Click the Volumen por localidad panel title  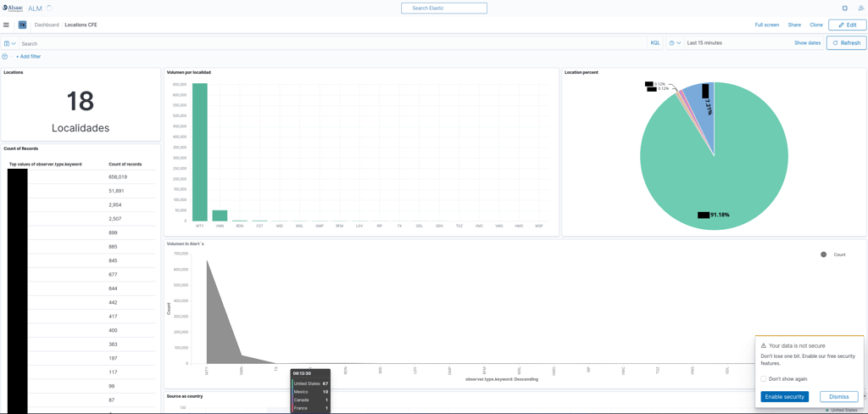coord(189,72)
